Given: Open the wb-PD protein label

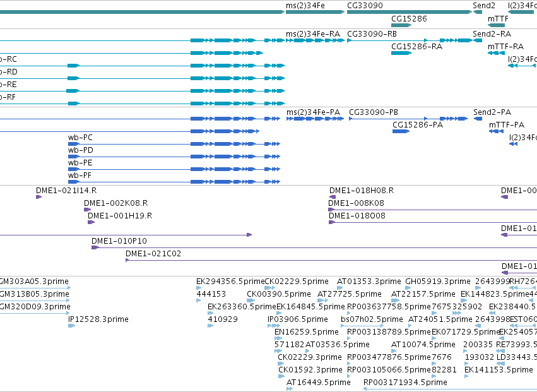Looking at the screenshot, I should click(81, 150).
